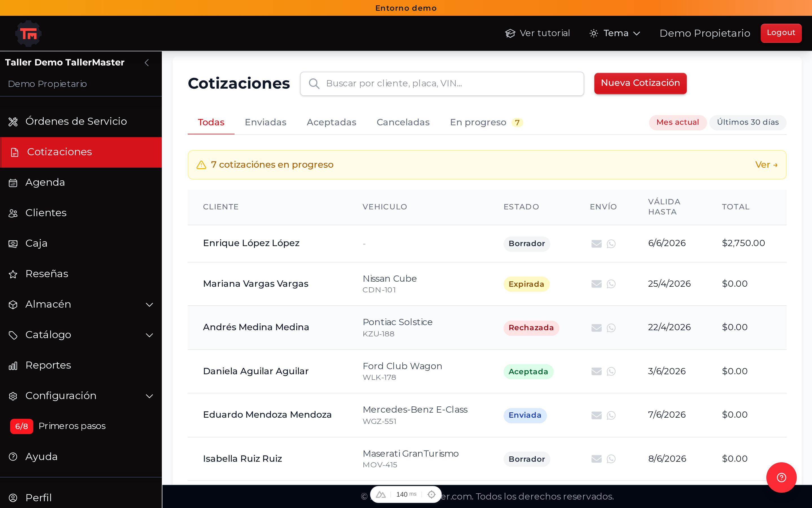The height and width of the screenshot is (508, 812).
Task: Switch to the Todas tab
Action: 211,122
